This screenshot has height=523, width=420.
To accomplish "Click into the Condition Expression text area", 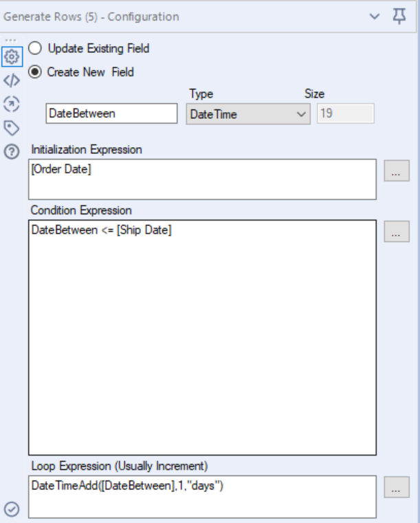I will tap(203, 337).
